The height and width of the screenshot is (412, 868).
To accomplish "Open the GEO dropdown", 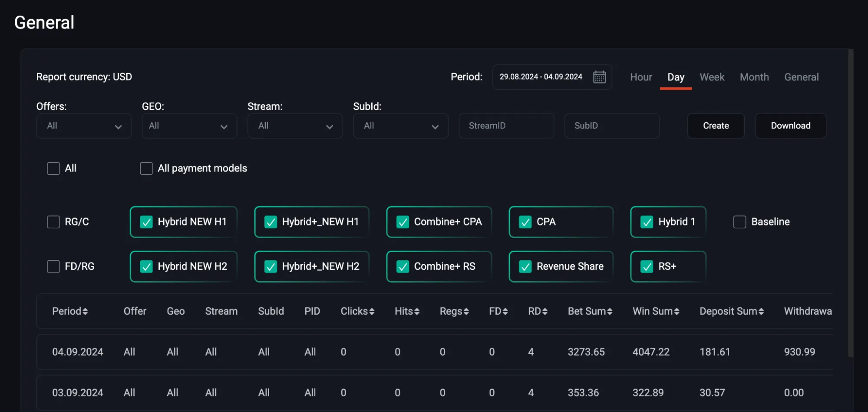I will point(189,126).
